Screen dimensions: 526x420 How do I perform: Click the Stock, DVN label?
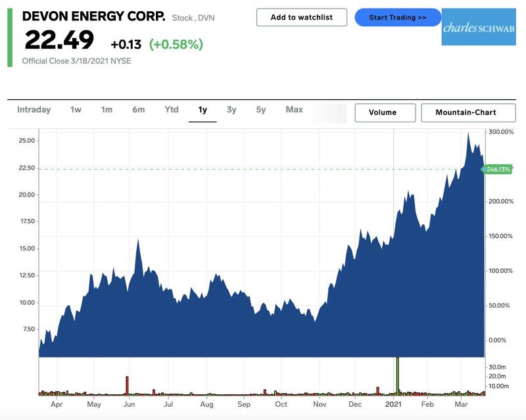pyautogui.click(x=193, y=18)
